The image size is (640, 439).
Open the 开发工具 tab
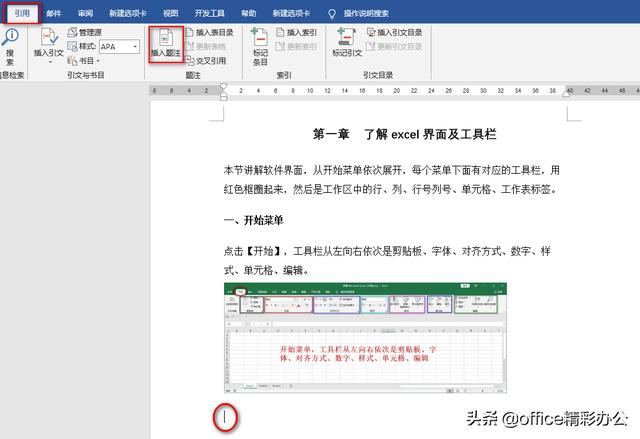click(209, 13)
